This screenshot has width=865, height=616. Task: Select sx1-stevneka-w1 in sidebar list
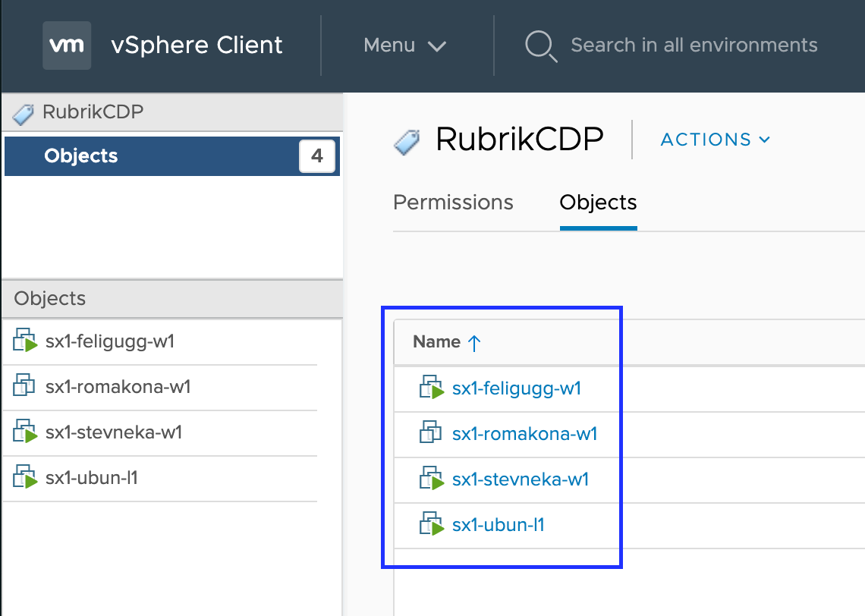160,432
